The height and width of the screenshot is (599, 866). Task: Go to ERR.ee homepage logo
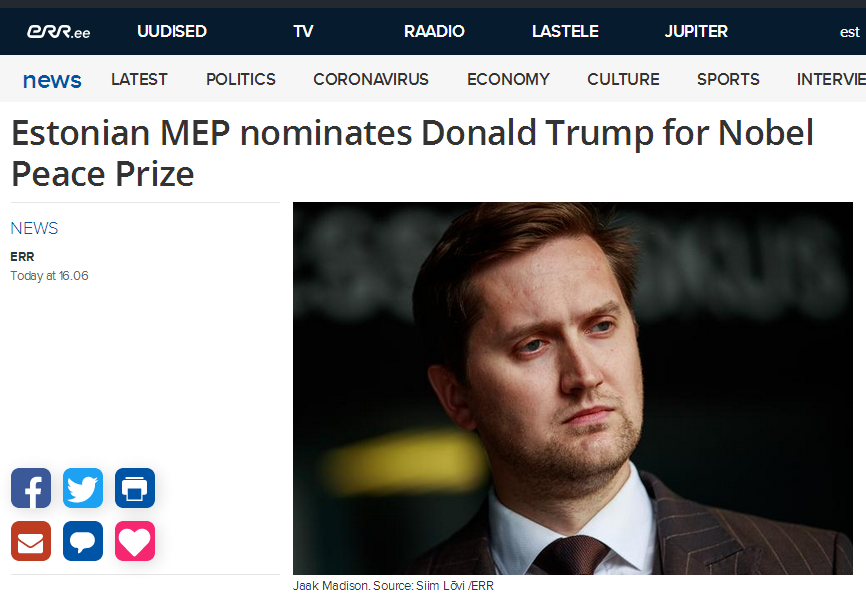coord(58,32)
